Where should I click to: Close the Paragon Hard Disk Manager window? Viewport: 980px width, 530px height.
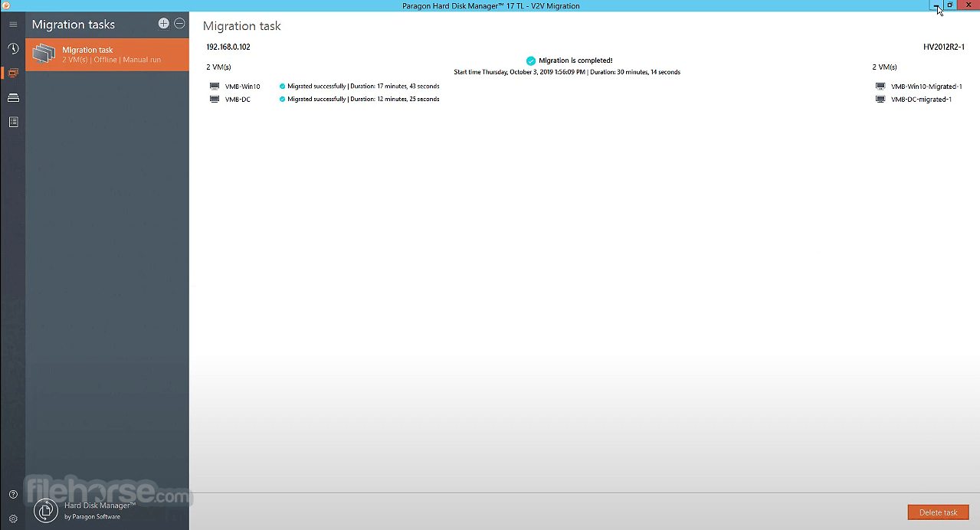tap(969, 5)
